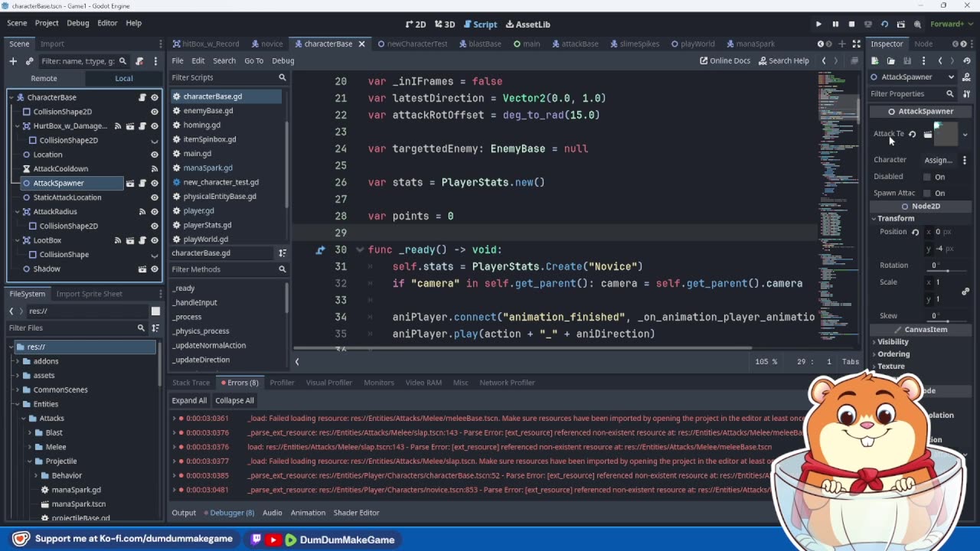Switch to the Import dock tab
The width and height of the screenshot is (980, 551).
[52, 44]
